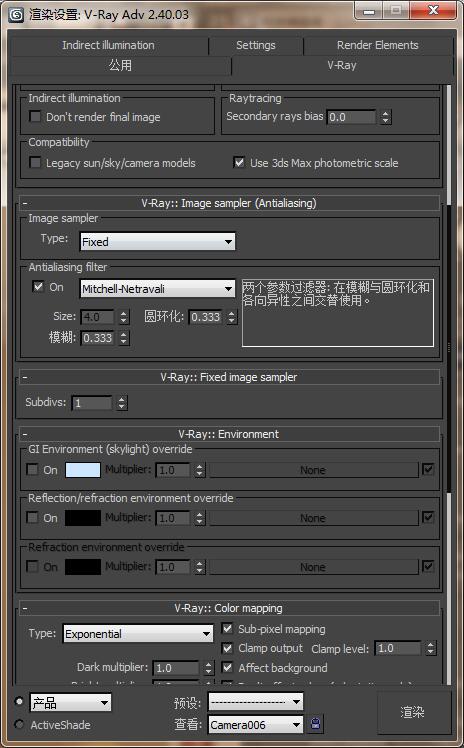The width and height of the screenshot is (464, 748).
Task: Click the 模糊 spinner arrows
Action: (124, 338)
